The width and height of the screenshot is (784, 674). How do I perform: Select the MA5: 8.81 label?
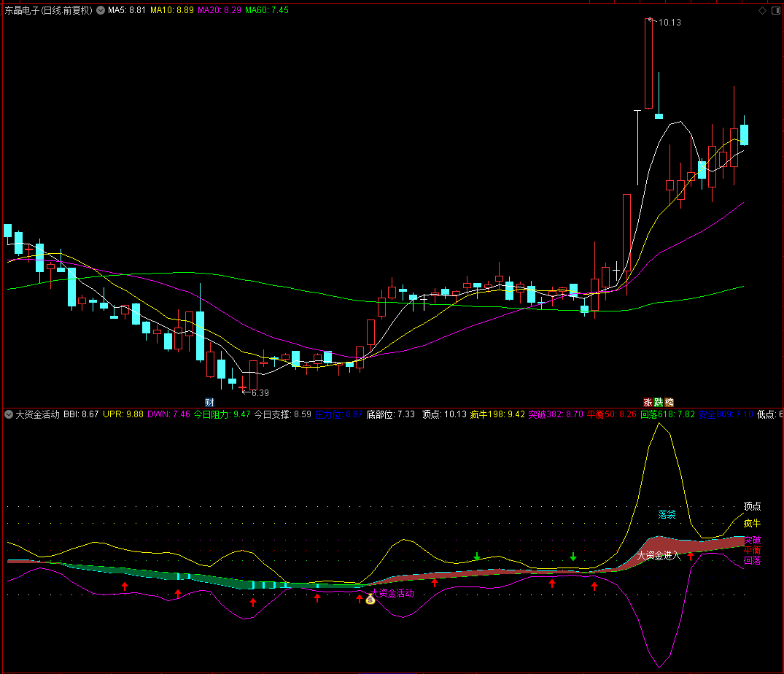126,10
